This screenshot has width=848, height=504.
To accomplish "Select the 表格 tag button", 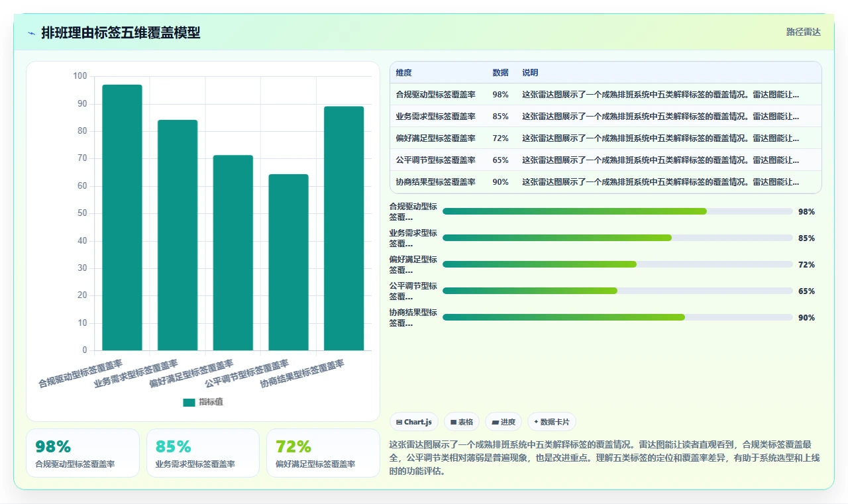I will (462, 422).
